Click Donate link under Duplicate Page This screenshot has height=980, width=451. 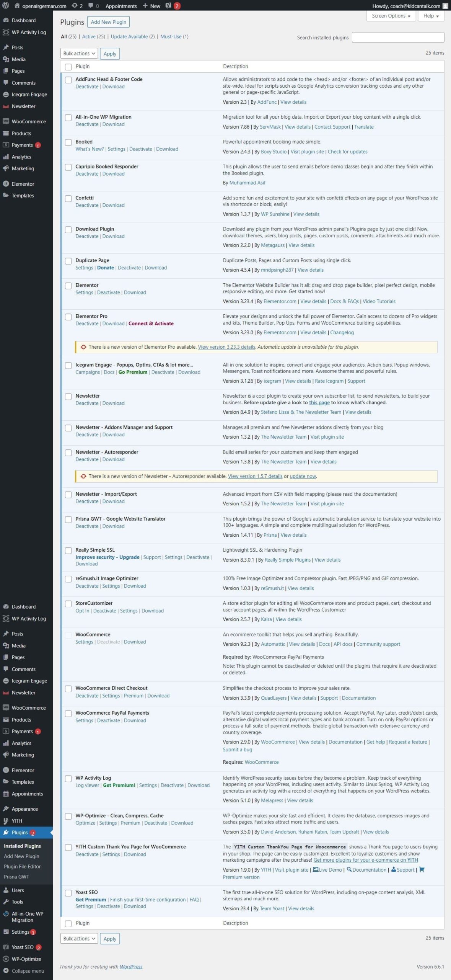(x=106, y=268)
